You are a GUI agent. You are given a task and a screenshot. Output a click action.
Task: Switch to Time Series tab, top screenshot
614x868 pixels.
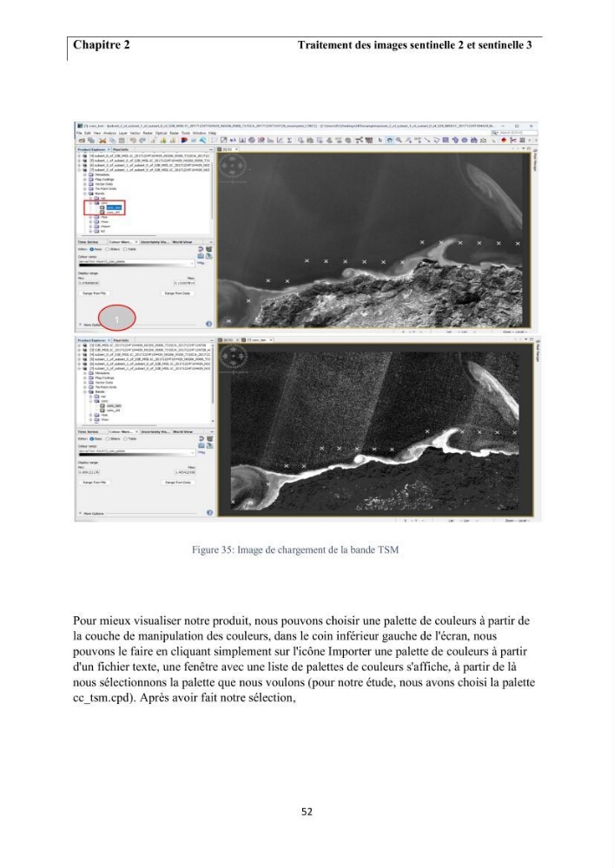pyautogui.click(x=88, y=242)
